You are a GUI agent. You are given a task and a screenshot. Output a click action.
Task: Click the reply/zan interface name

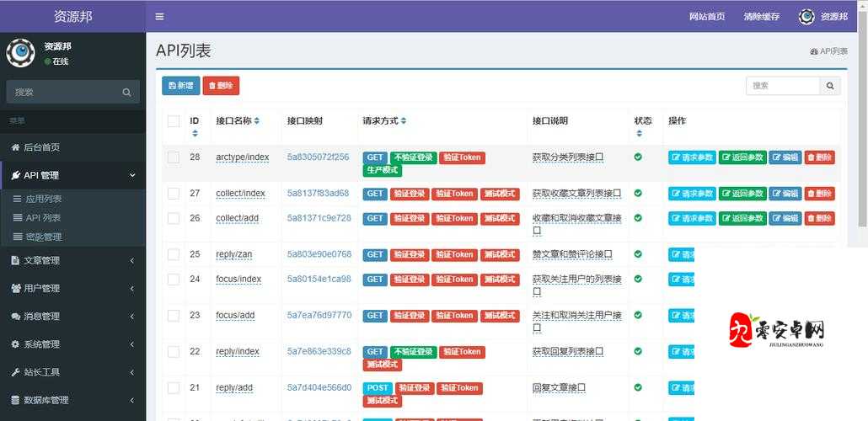click(234, 254)
